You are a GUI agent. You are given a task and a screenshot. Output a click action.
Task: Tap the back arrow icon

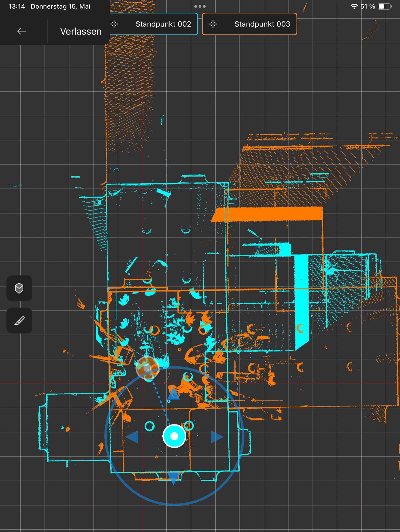click(21, 31)
